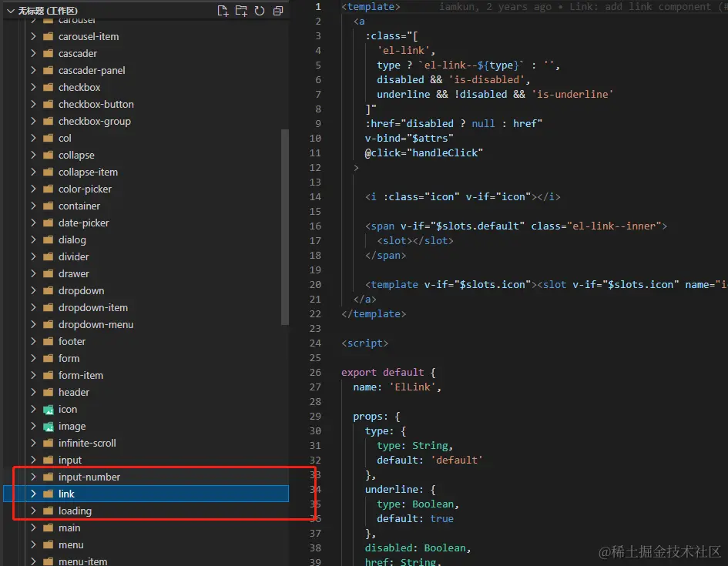Open the color-picker folder
Screen dimensions: 728x566
[146, 189]
